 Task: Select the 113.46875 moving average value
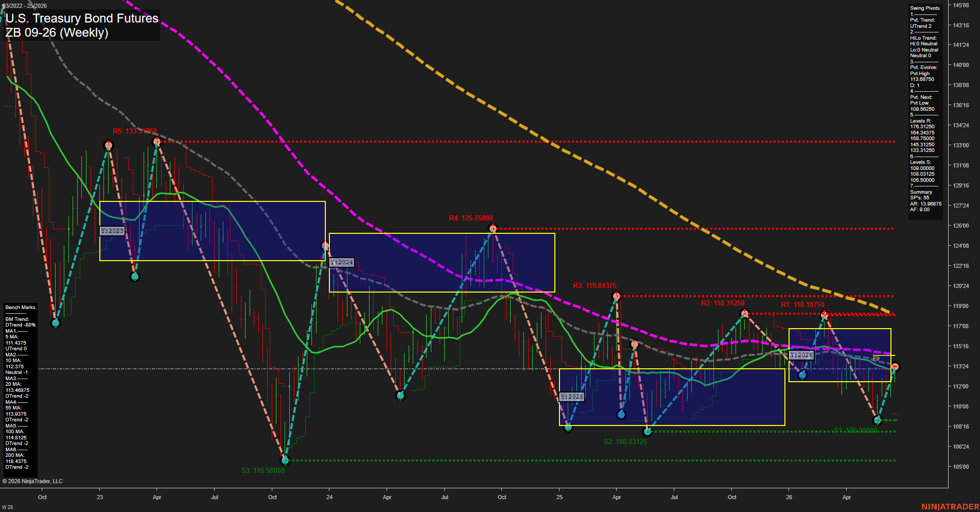click(17, 390)
